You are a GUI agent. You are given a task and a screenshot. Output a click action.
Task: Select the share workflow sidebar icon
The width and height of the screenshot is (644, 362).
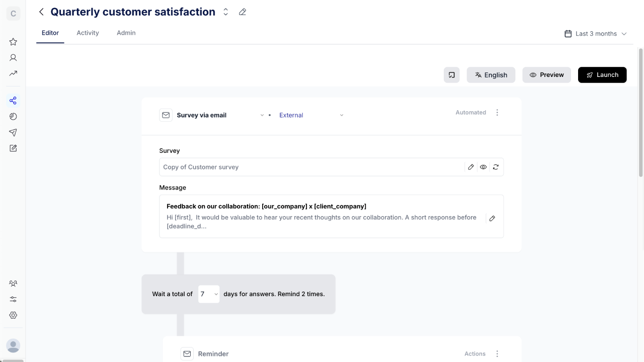pyautogui.click(x=13, y=101)
